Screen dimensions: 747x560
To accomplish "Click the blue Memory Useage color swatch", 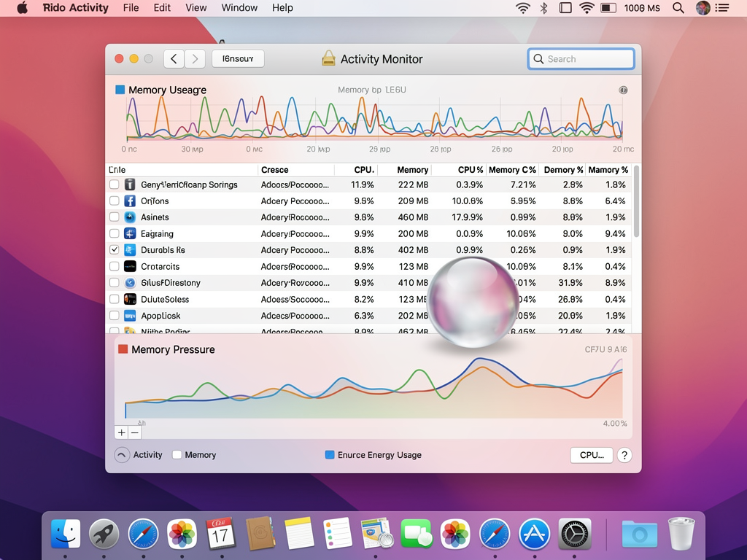I will click(x=120, y=90).
